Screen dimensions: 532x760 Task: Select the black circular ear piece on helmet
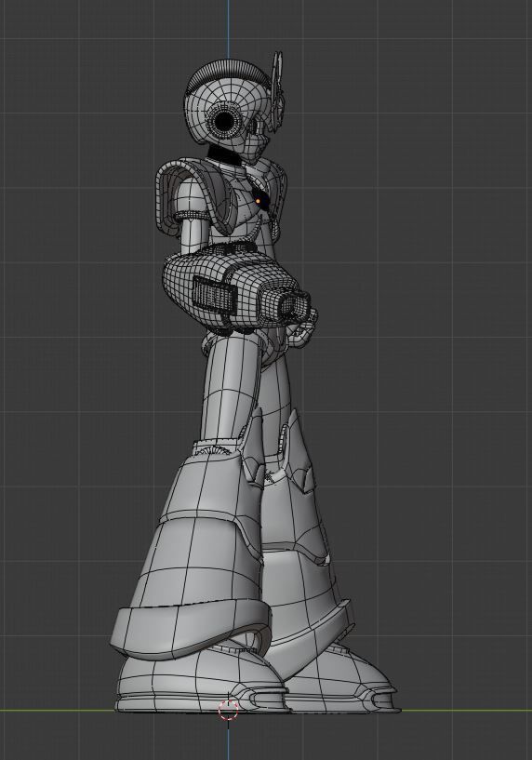[223, 122]
